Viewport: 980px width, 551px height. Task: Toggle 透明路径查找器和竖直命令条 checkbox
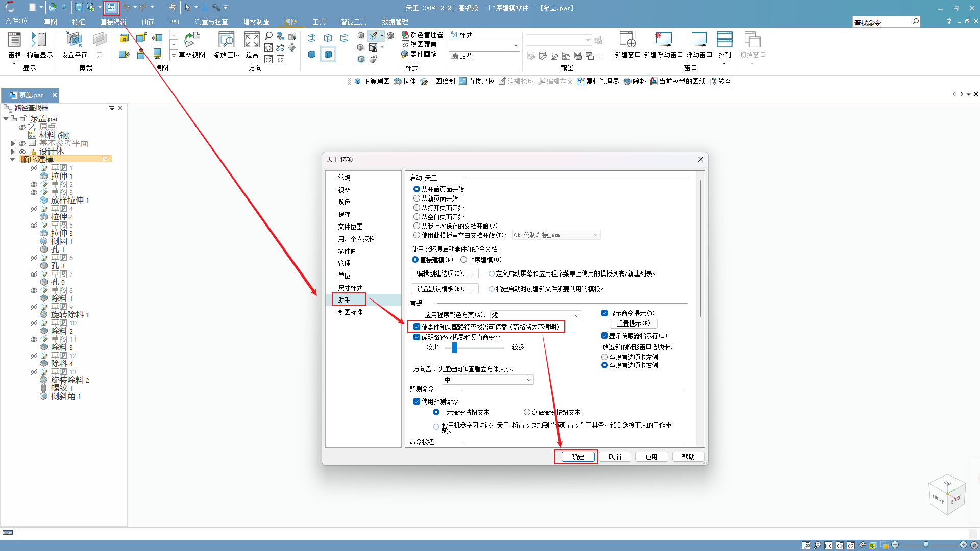pos(416,337)
